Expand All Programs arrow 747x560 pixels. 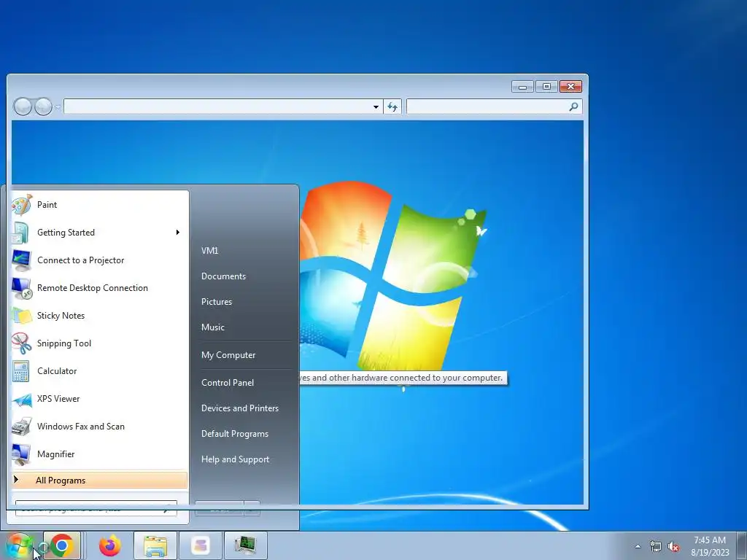[16, 480]
